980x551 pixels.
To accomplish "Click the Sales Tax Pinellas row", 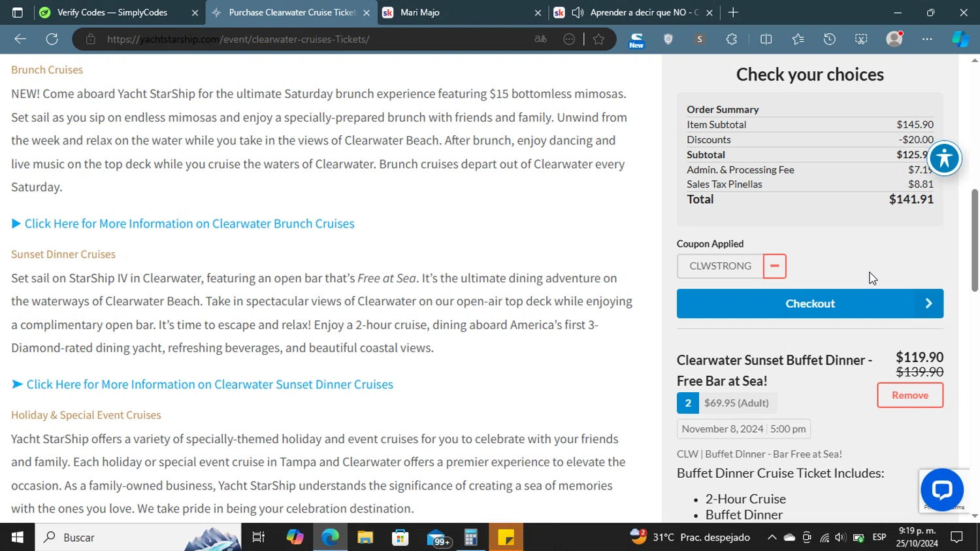I will coord(809,184).
